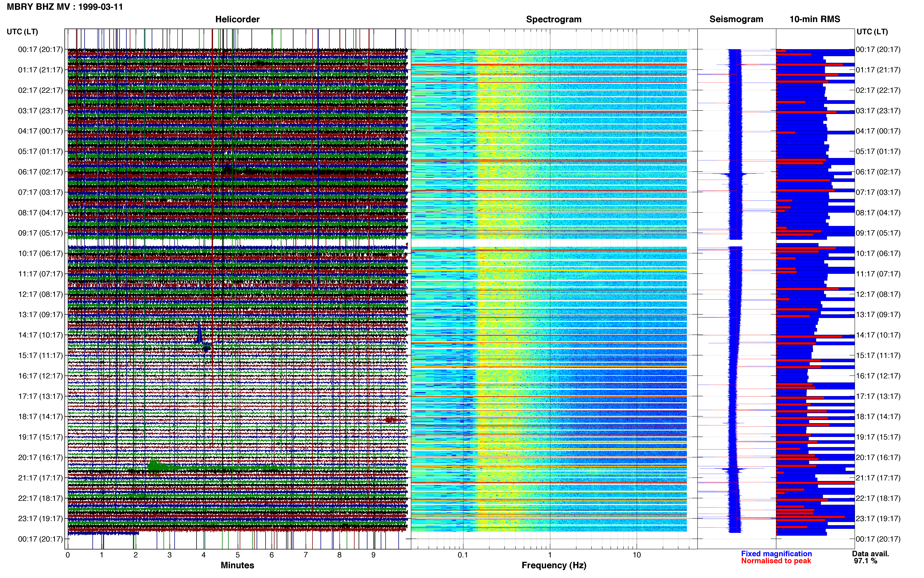Click left time label '07:17 (03:17)'
Screen dimensions: 924x578
[41, 192]
